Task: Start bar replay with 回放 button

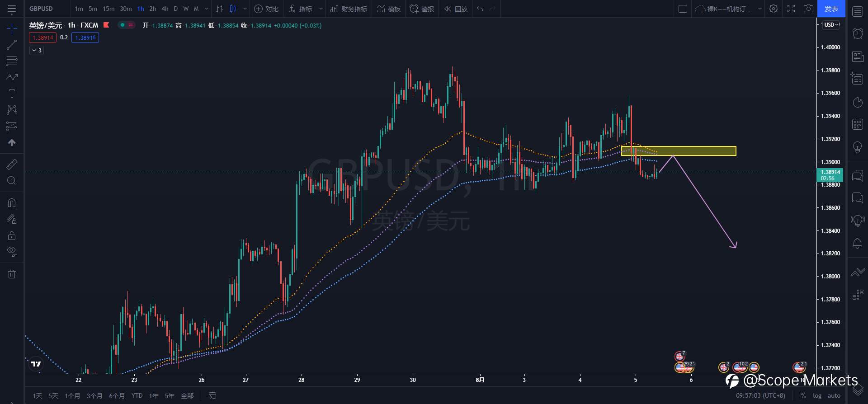Action: click(456, 9)
